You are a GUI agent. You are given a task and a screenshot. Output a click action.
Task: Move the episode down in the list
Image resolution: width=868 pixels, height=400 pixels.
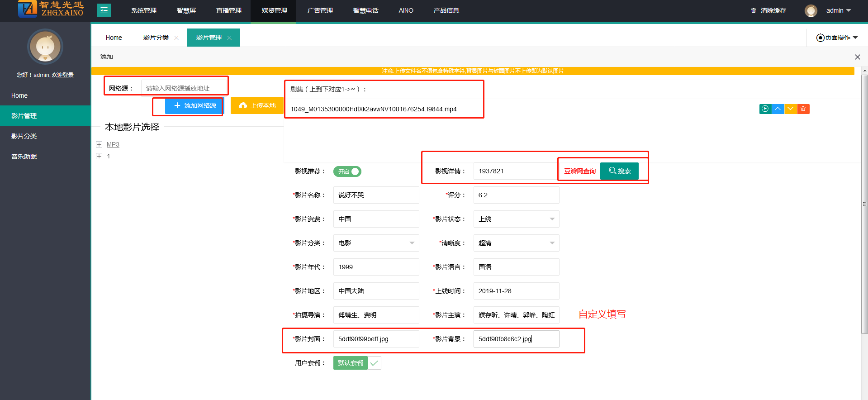(x=790, y=109)
